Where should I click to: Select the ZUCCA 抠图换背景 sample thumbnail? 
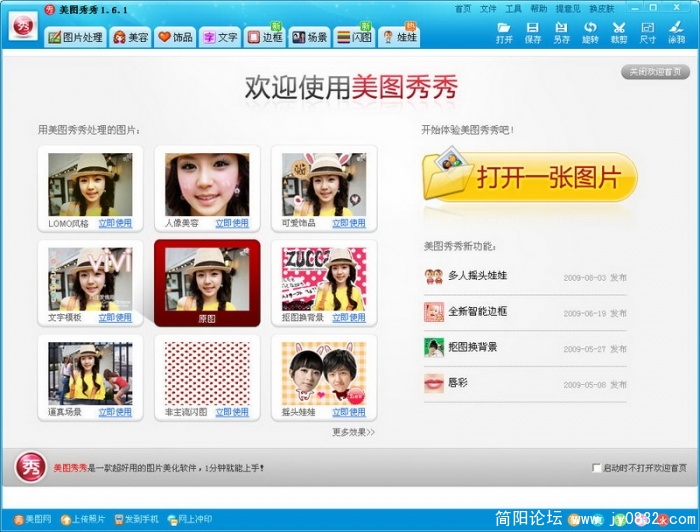click(x=324, y=279)
